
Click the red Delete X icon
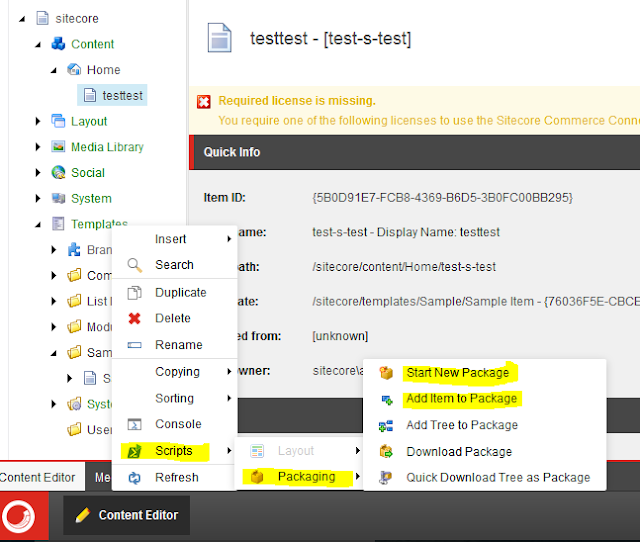coord(134,318)
